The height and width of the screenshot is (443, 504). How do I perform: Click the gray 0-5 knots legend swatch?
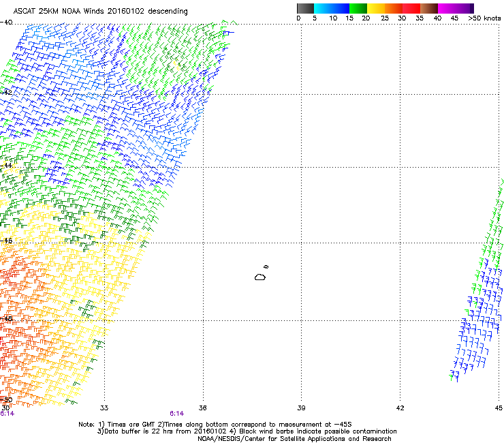pyautogui.click(x=305, y=8)
